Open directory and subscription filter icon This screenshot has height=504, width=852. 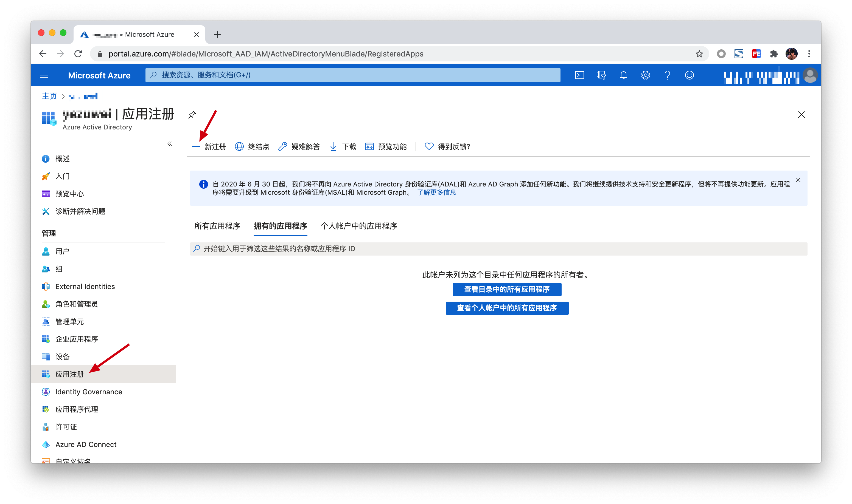(601, 75)
